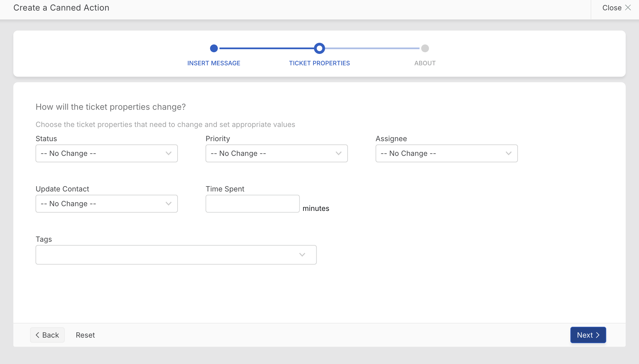Image resolution: width=639 pixels, height=364 pixels.
Task: Click the Priority dropdown chevron arrow
Action: tap(338, 153)
